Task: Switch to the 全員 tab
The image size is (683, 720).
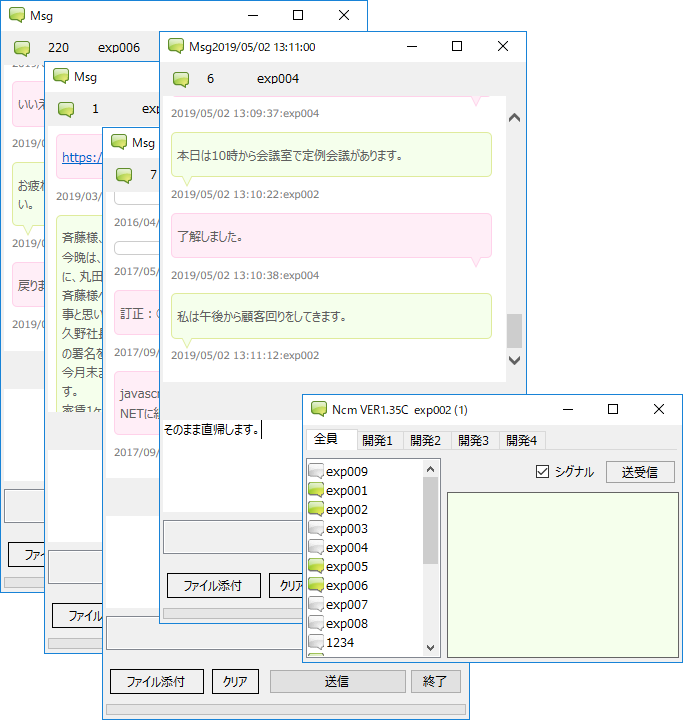Action: (326, 439)
